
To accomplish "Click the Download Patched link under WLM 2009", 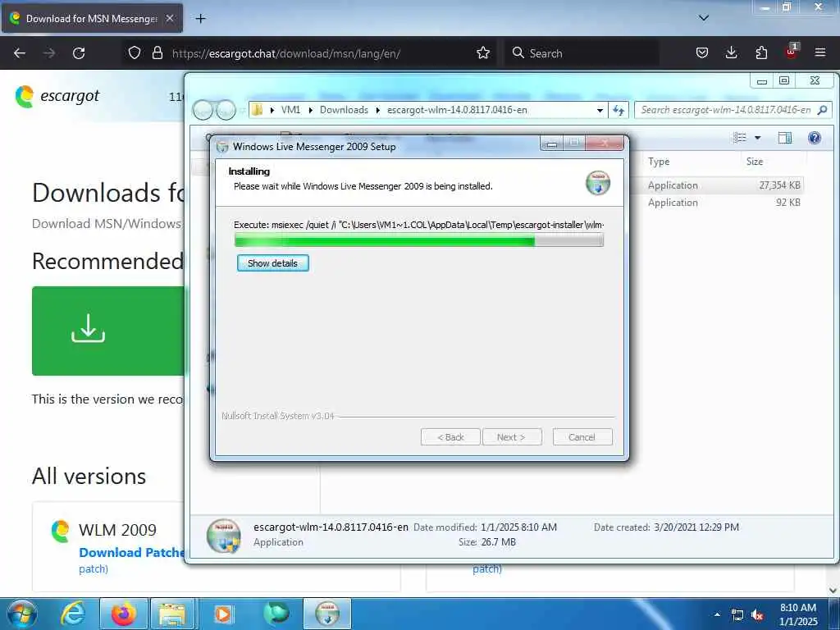I will tap(132, 552).
